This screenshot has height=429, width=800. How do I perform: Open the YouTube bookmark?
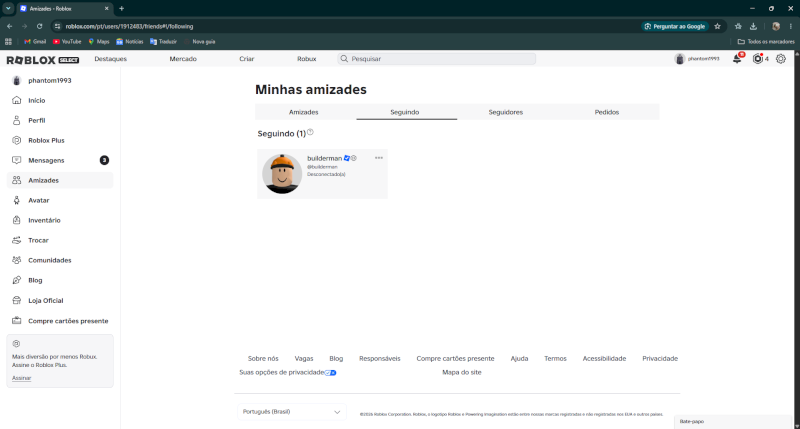[x=67, y=41]
